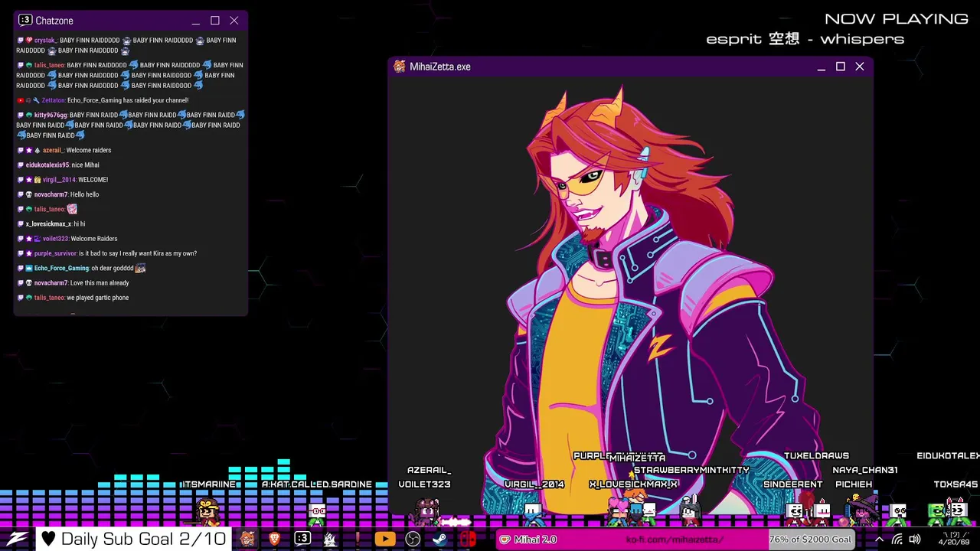Open OBS Studio from the taskbar

click(x=413, y=539)
